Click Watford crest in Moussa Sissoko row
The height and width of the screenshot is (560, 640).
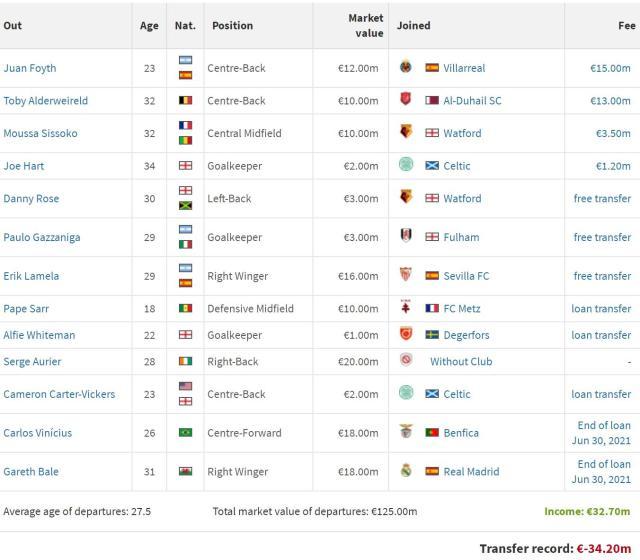[406, 133]
